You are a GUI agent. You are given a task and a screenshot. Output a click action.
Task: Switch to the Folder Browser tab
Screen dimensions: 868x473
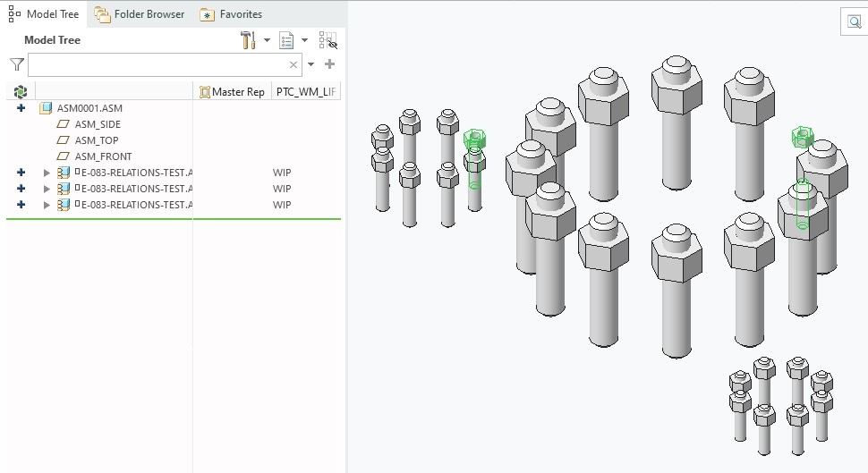tap(140, 14)
